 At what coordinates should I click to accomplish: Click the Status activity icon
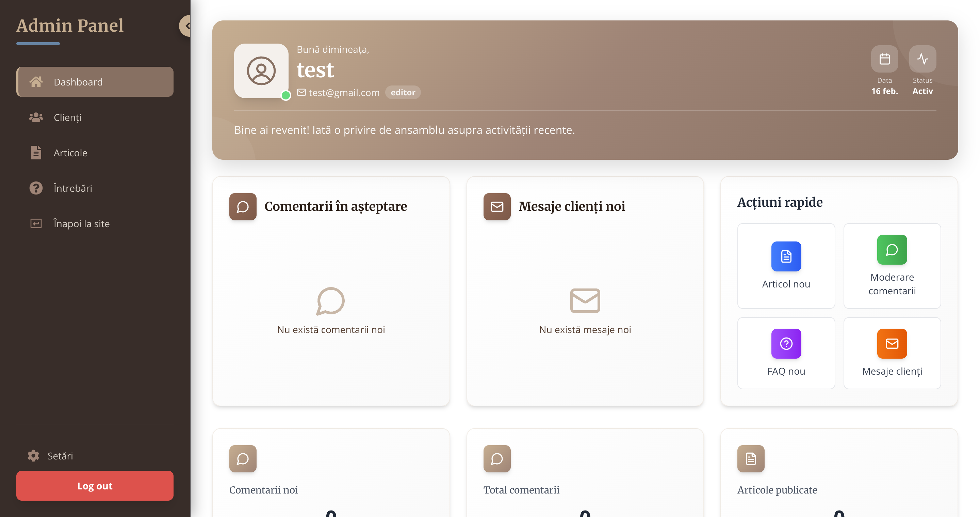[x=922, y=59]
